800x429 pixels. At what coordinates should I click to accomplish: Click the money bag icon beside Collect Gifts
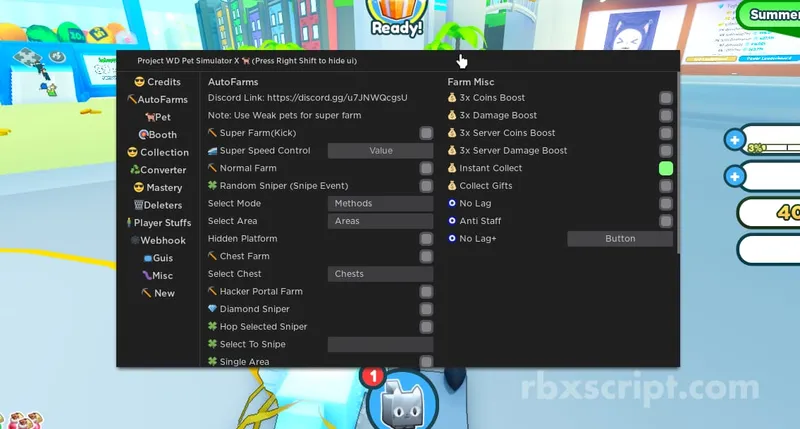click(452, 185)
